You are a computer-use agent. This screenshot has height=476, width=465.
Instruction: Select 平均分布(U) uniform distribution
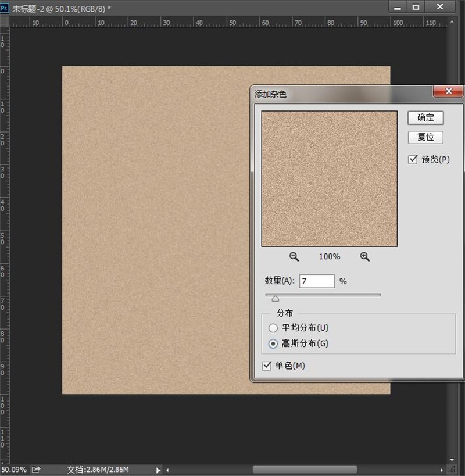click(273, 328)
